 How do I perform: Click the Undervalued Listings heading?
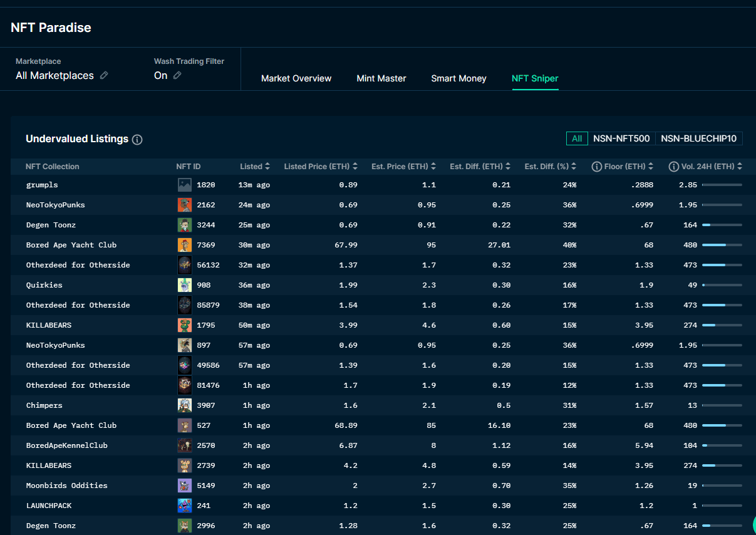tap(77, 139)
